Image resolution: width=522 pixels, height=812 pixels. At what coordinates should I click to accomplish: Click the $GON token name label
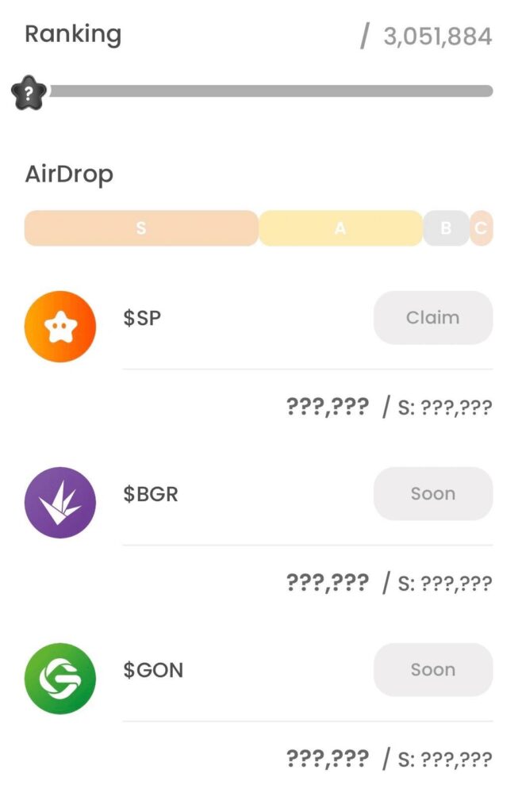pyautogui.click(x=153, y=669)
